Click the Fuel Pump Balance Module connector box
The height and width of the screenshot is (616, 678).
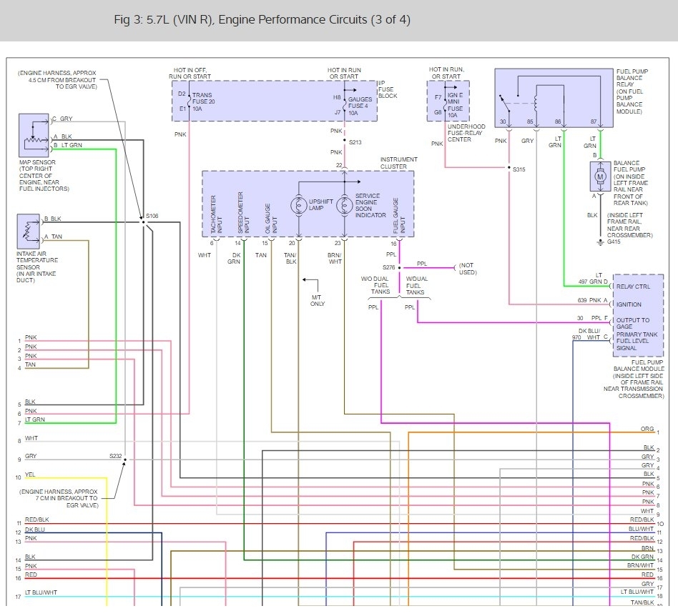pyautogui.click(x=637, y=315)
